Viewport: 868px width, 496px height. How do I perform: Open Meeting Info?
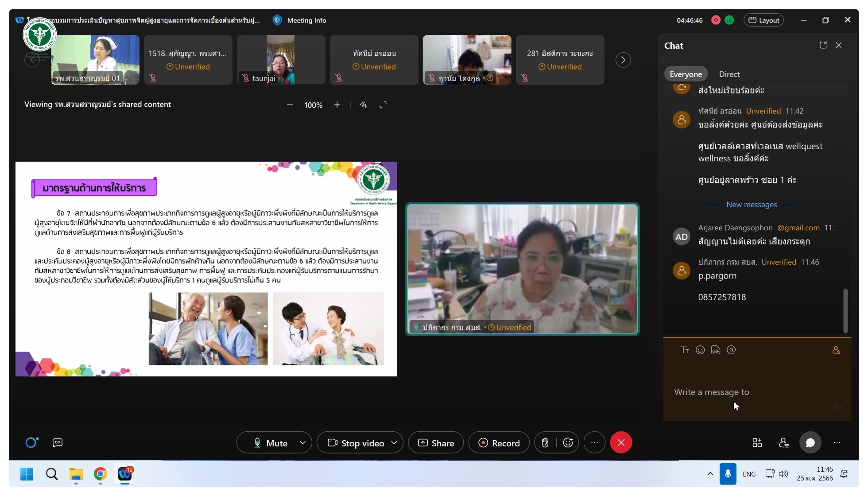coord(300,20)
